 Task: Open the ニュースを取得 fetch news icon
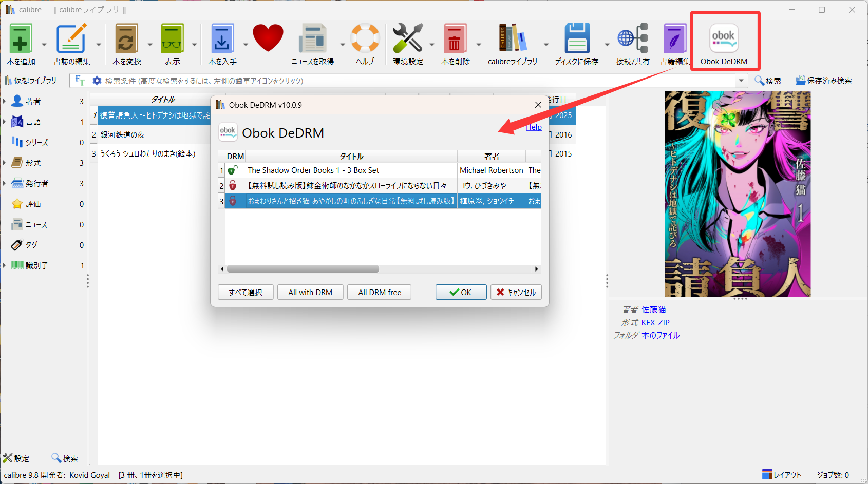[313, 38]
